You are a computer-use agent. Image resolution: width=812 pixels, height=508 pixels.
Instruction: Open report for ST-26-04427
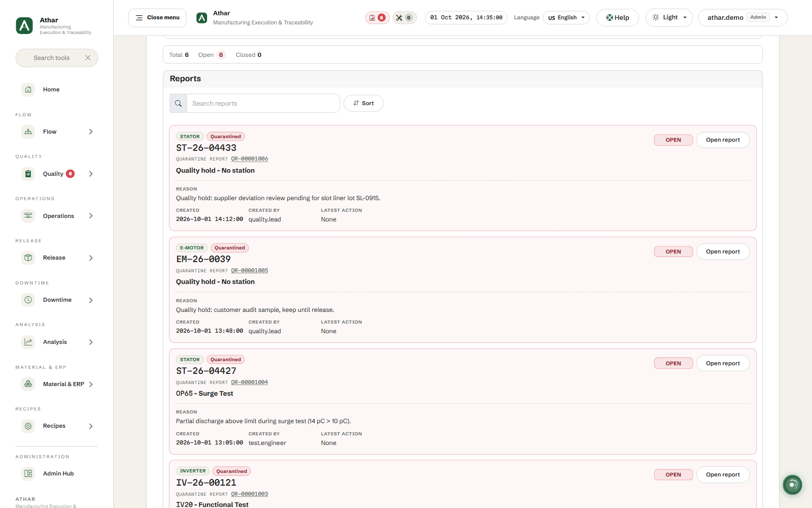[723, 363]
